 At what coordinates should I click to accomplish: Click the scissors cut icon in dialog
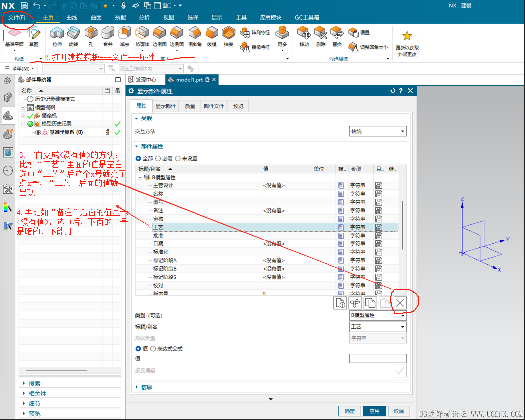tap(355, 303)
